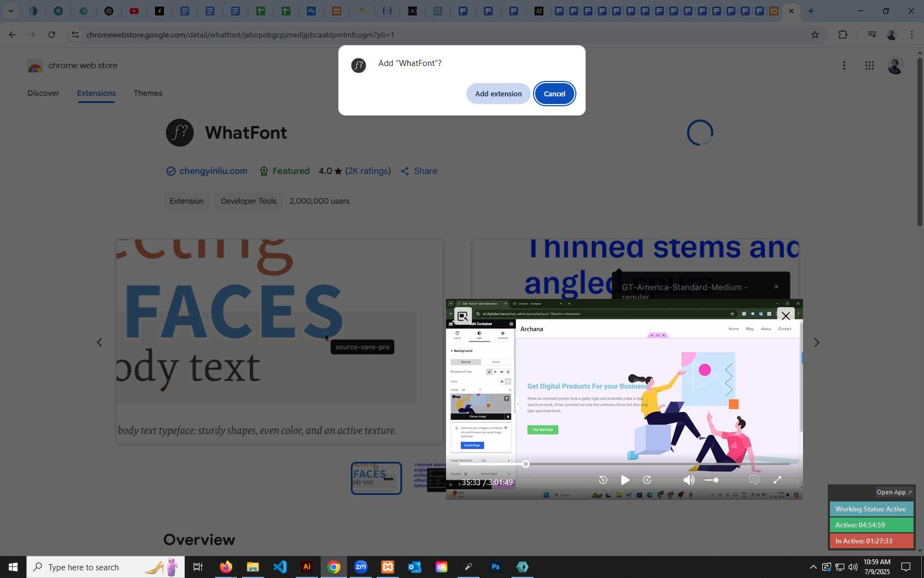
Task: Bookmark this page with the star icon
Action: (x=815, y=35)
